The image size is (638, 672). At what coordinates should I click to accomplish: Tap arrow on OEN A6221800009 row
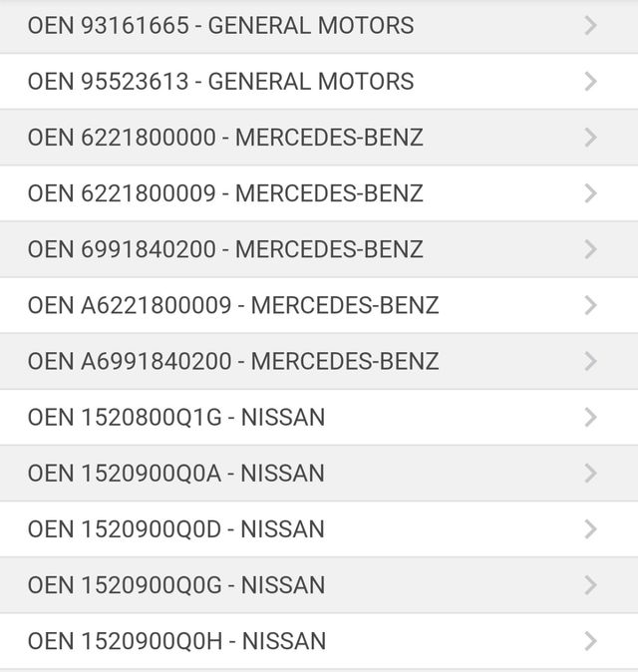tap(591, 304)
